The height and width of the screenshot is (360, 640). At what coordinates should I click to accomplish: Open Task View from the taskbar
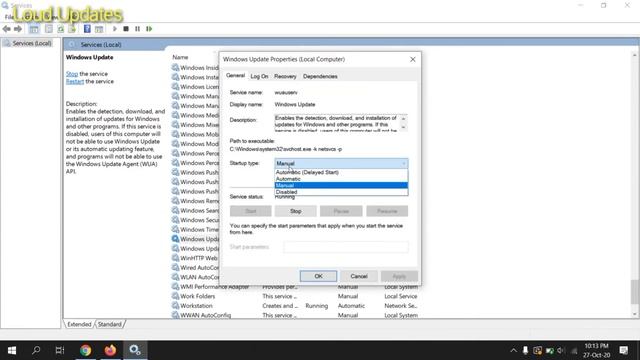click(x=60, y=350)
